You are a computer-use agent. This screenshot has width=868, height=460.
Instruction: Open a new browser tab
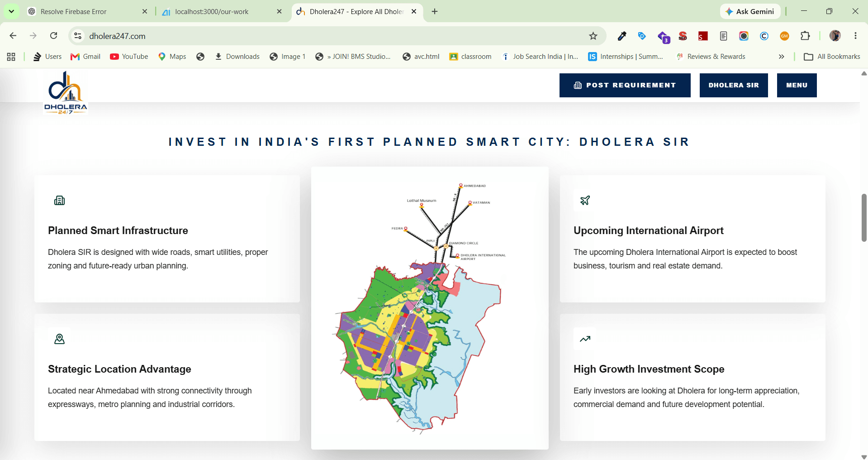click(435, 12)
